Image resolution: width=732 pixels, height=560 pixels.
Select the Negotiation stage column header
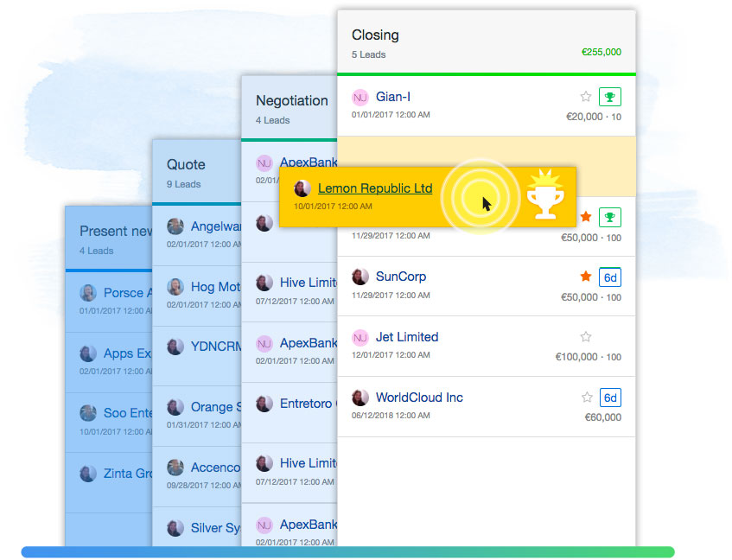(291, 100)
